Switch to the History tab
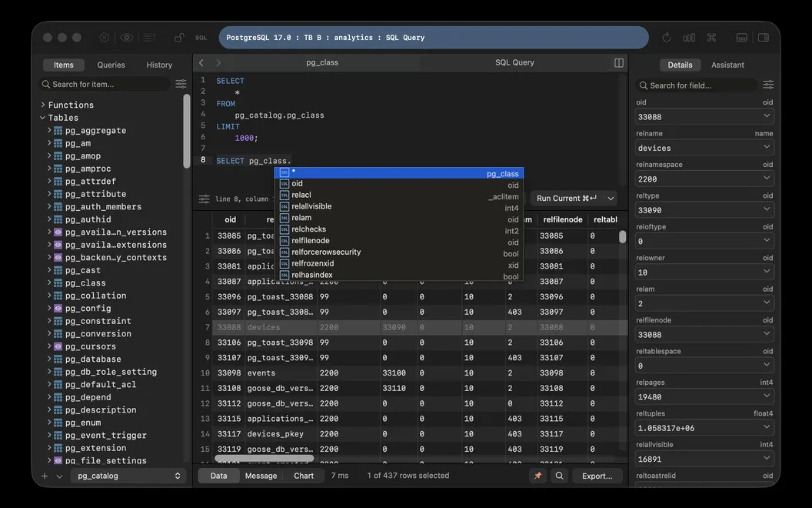The height and width of the screenshot is (508, 812). (x=159, y=65)
